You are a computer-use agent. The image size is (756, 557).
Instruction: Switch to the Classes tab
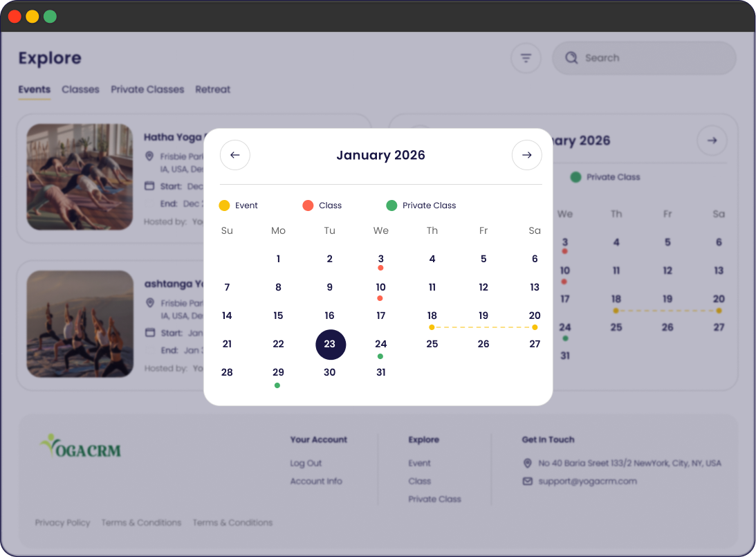[80, 89]
